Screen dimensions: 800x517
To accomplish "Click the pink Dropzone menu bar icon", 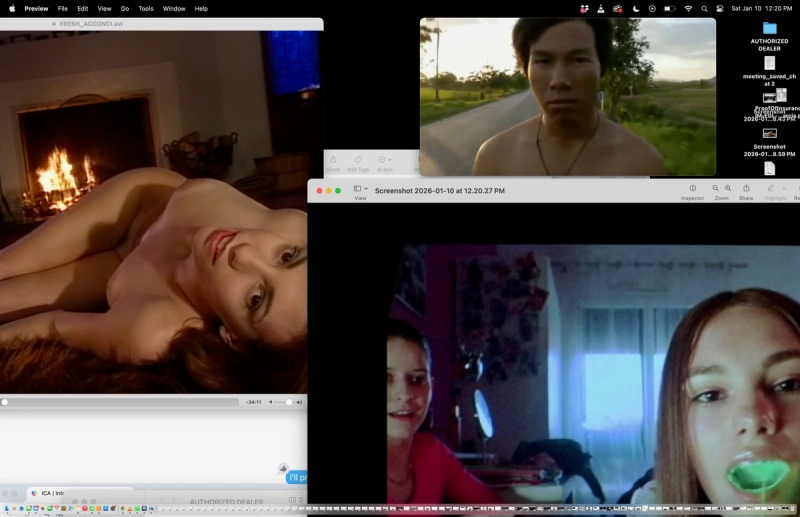I will 584,9.
